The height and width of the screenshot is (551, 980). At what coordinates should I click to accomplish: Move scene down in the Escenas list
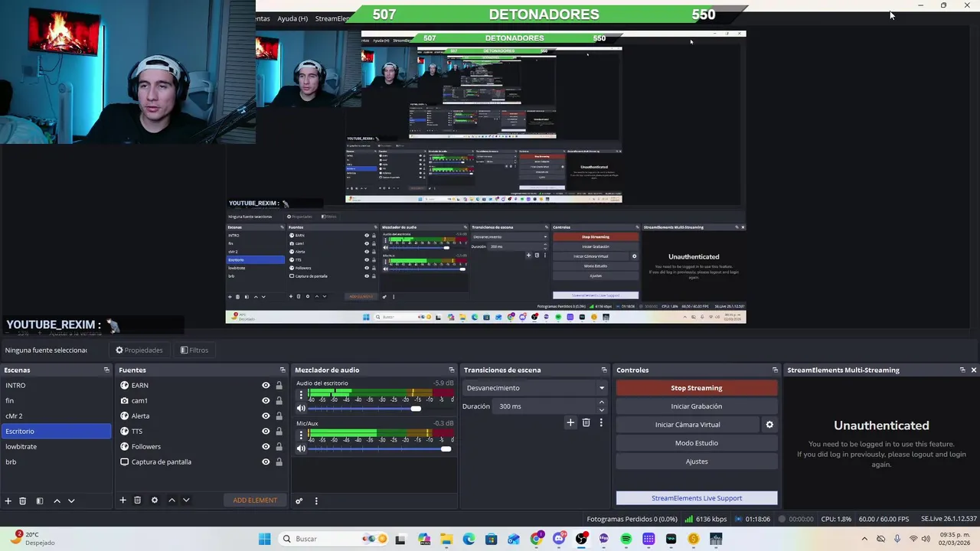71,500
